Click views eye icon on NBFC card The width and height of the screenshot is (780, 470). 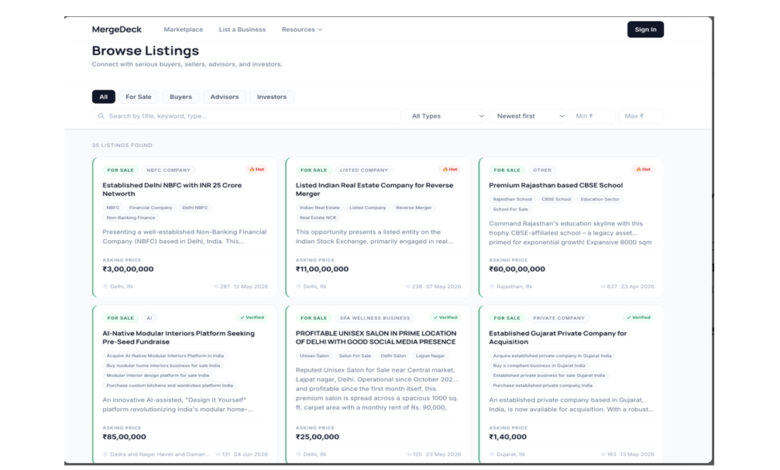216,286
